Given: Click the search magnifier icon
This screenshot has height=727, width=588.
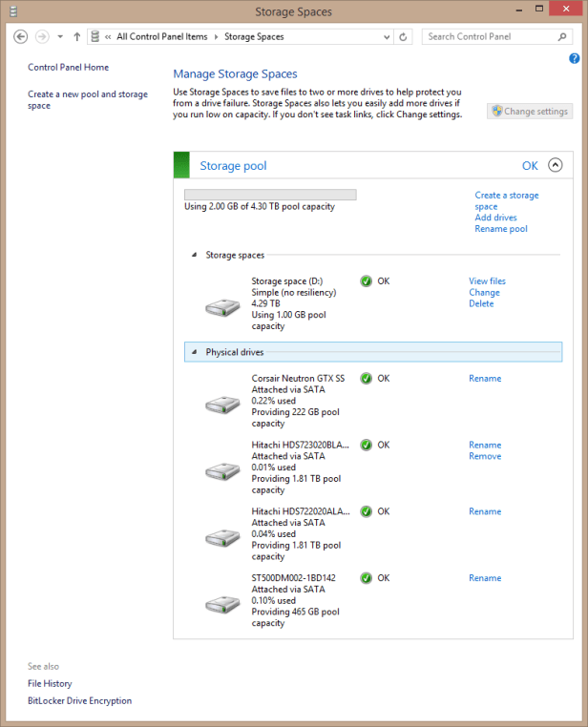Looking at the screenshot, I should (562, 37).
